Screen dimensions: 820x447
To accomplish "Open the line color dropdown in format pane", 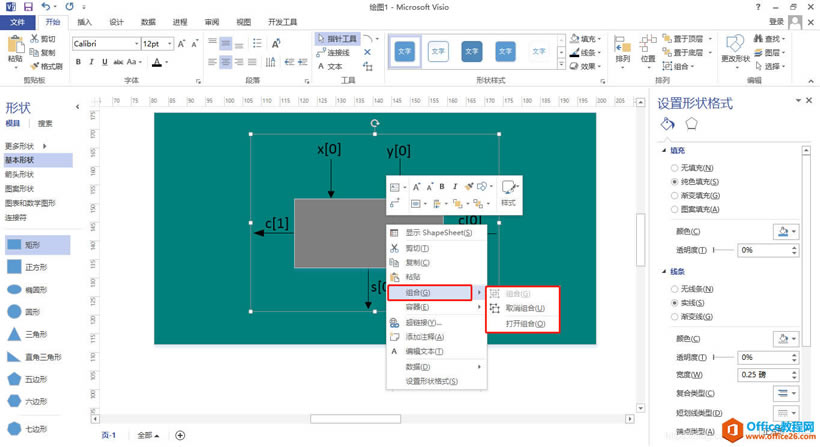I will coord(786,339).
